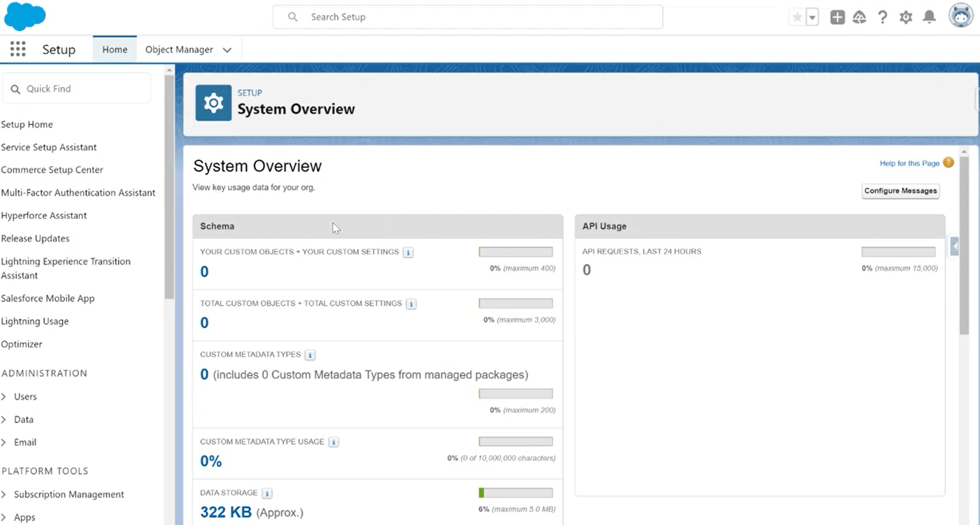Click the custom objects count 0 link

pyautogui.click(x=205, y=272)
